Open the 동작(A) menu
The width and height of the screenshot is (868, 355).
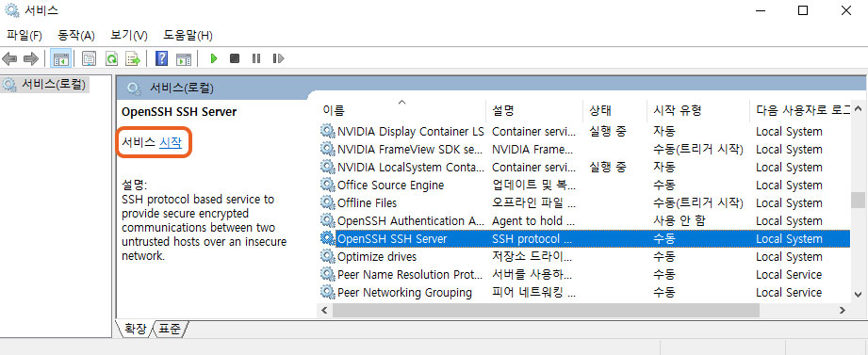click(x=76, y=36)
